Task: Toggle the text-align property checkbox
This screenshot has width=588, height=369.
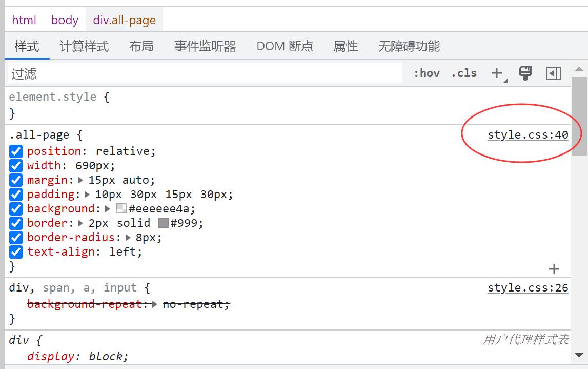Action: pyautogui.click(x=16, y=252)
